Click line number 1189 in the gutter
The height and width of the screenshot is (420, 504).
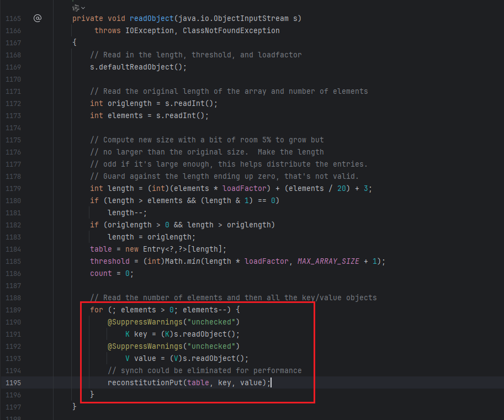pos(13,310)
